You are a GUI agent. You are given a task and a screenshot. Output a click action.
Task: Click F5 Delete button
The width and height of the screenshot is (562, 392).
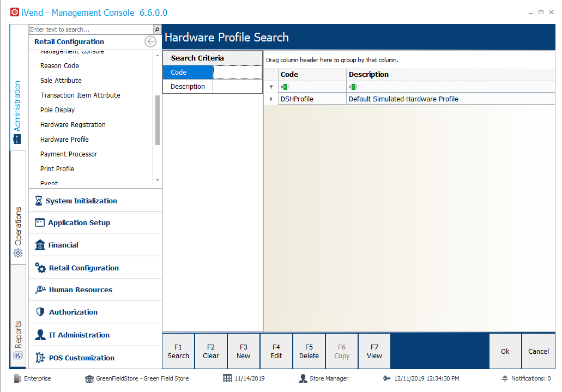[309, 352]
